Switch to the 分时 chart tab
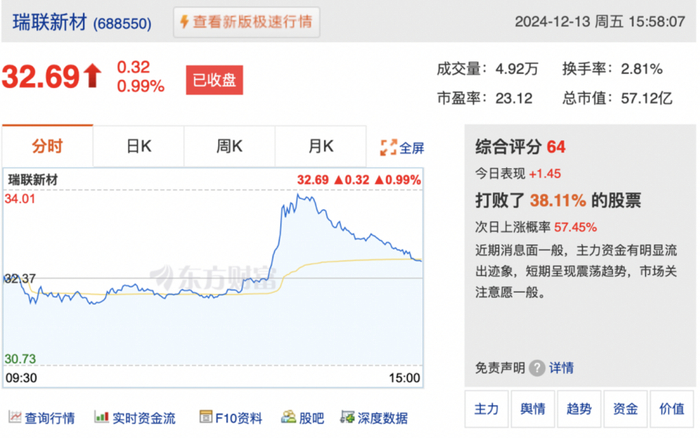Image resolution: width=700 pixels, height=438 pixels. click(47, 146)
